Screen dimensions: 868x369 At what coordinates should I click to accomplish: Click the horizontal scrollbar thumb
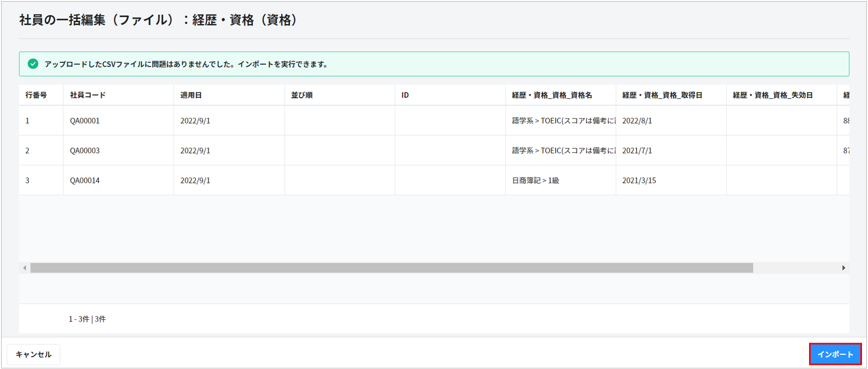[391, 268]
